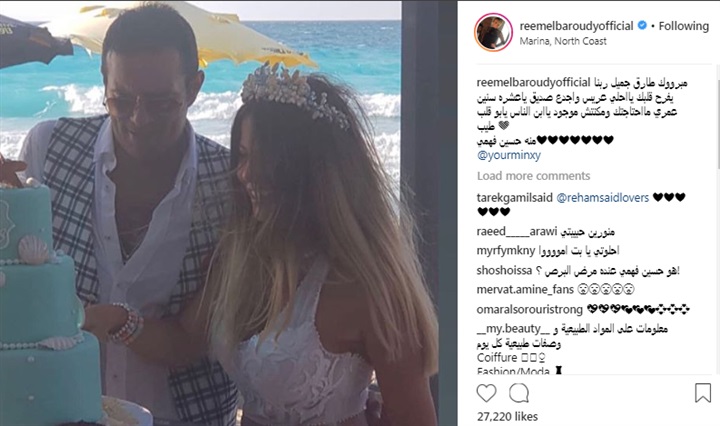Image resolution: width=720 pixels, height=426 pixels.
Task: Open __my.beauty__ commenter profile
Action: click(513, 329)
